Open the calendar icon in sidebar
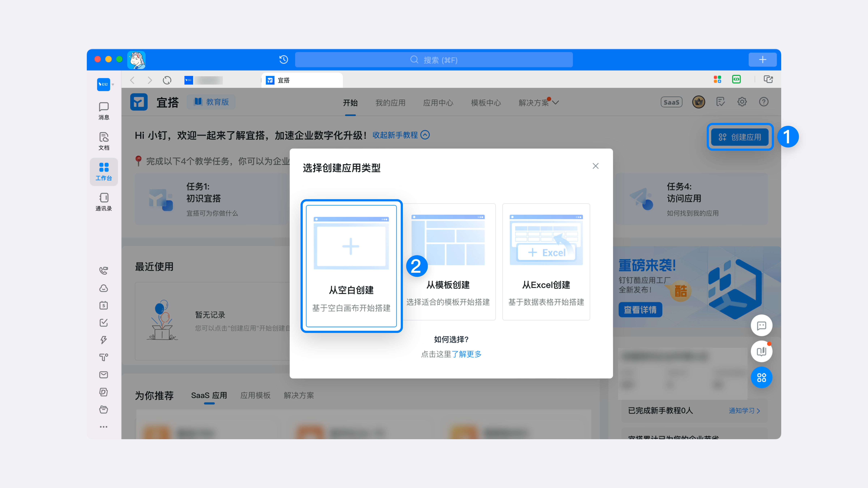Viewport: 868px width, 488px height. pos(104,305)
